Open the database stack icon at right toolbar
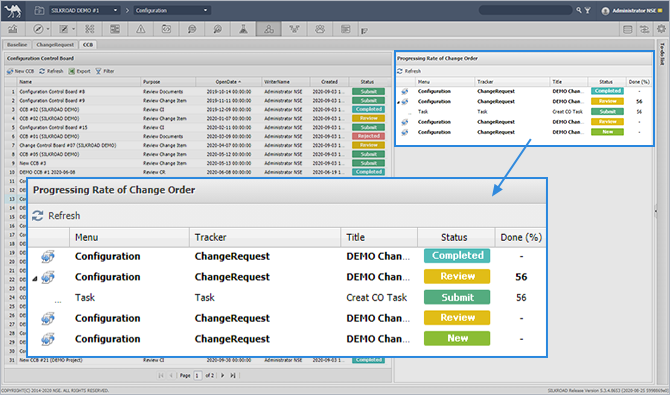The width and height of the screenshot is (670, 395). pyautogui.click(x=627, y=29)
